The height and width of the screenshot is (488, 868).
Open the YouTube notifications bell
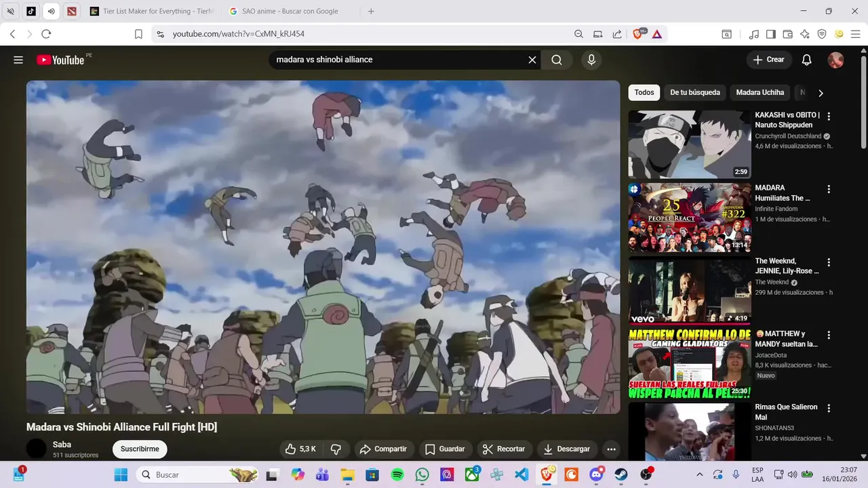[x=806, y=60]
